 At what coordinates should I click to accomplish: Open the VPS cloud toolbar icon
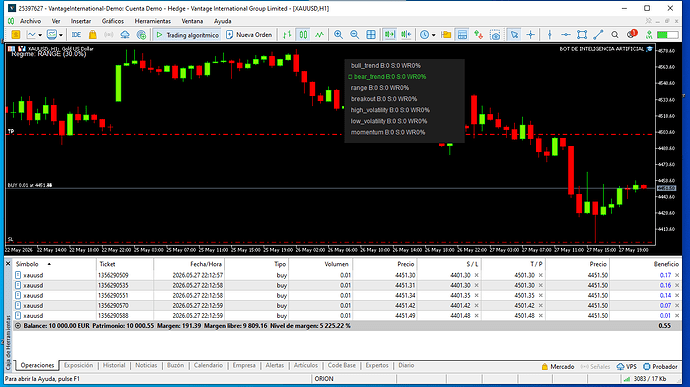click(125, 34)
